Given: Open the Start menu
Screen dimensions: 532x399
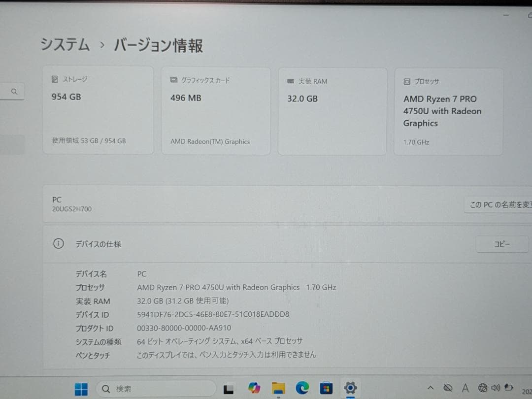Looking at the screenshot, I should click(x=81, y=388).
